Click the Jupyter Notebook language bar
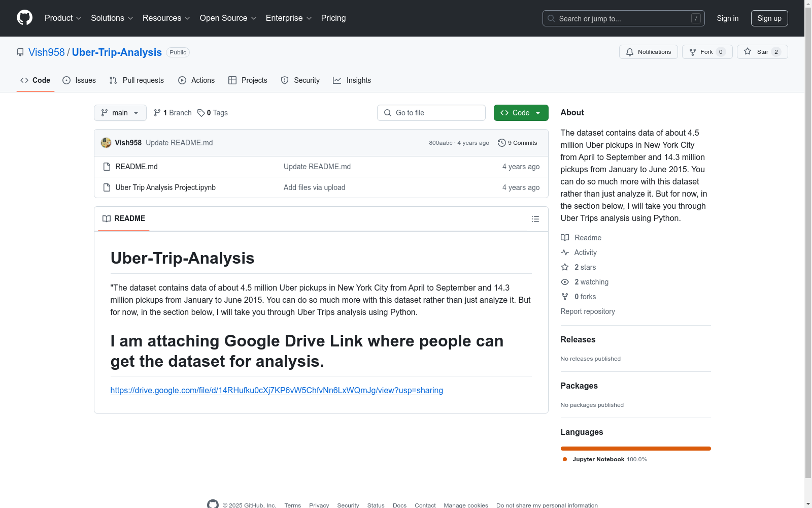Screen dimensions: 812x508 point(636,449)
